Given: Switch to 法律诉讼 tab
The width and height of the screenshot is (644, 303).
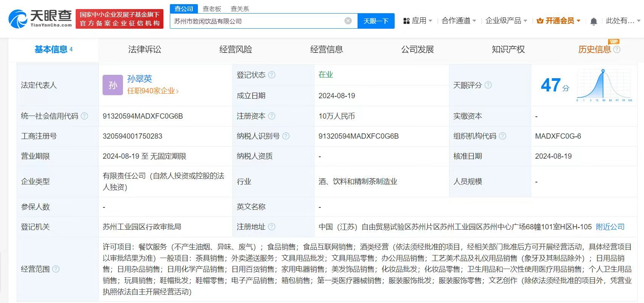Looking at the screenshot, I should (x=145, y=49).
